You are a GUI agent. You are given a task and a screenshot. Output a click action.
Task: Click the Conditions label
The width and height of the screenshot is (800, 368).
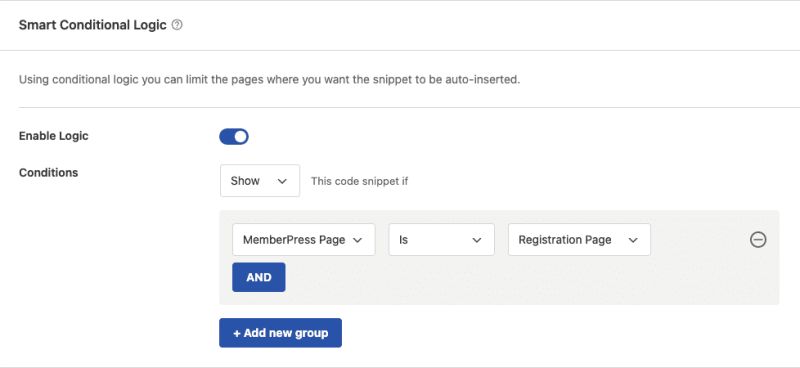click(48, 173)
